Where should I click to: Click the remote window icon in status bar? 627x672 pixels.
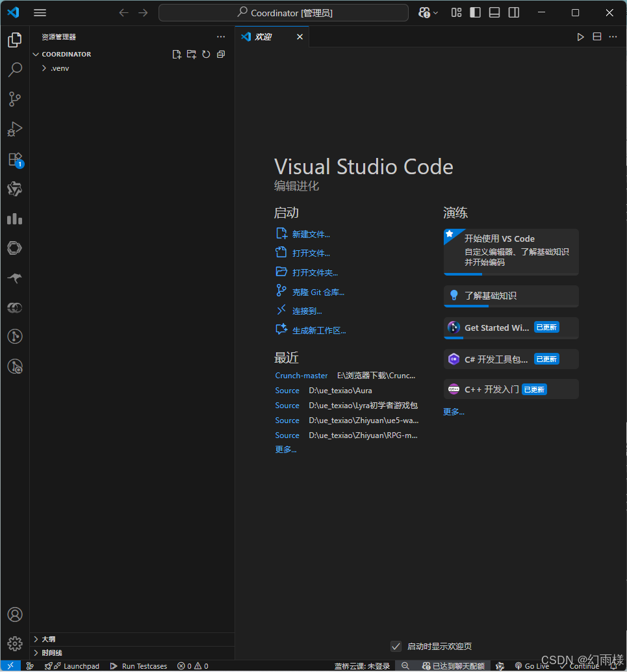coord(10,666)
